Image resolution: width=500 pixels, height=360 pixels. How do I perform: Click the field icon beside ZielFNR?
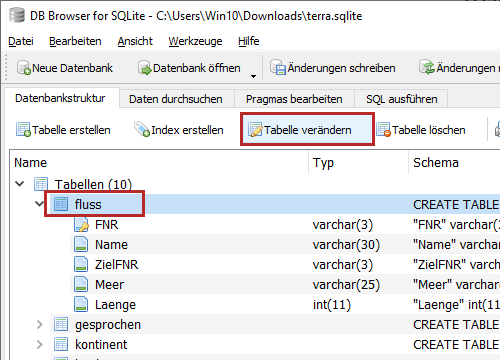pos(81,264)
